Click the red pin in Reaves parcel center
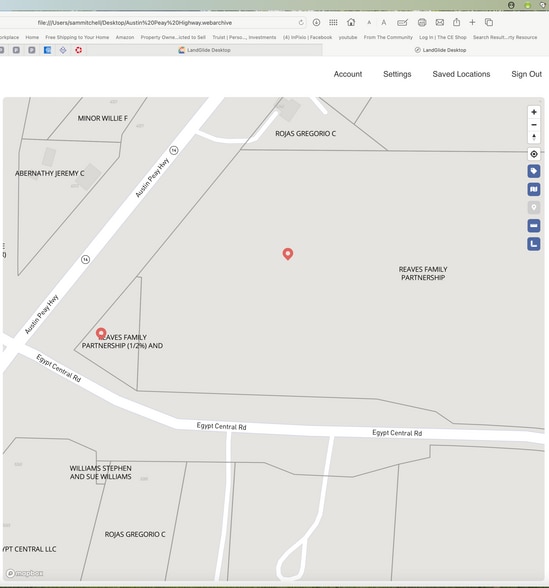549x588 pixels. tap(288, 254)
